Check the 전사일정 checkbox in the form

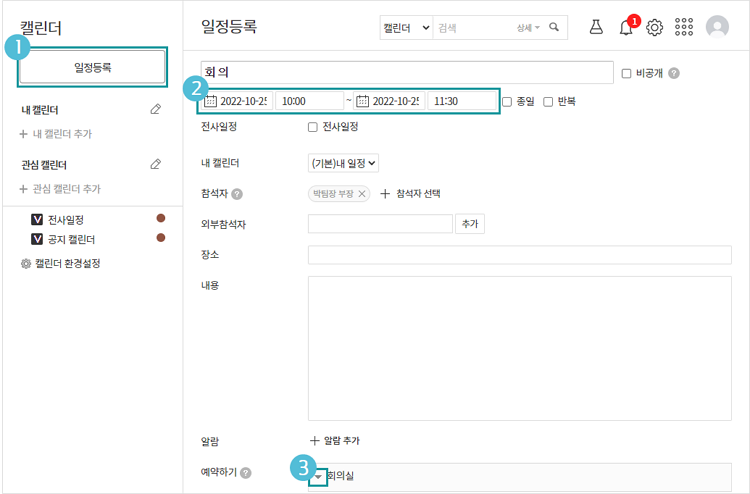(x=313, y=127)
